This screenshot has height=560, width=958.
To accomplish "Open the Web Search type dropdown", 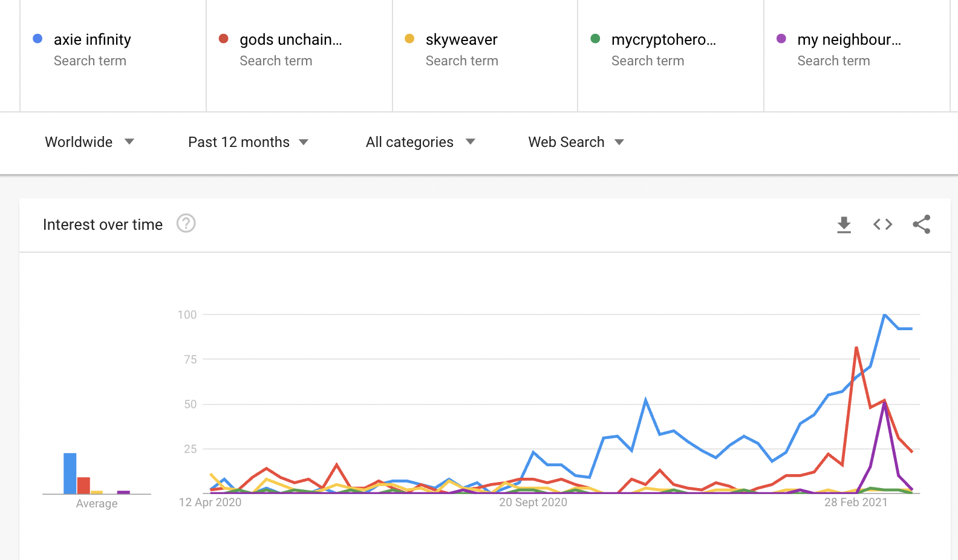I will 576,142.
